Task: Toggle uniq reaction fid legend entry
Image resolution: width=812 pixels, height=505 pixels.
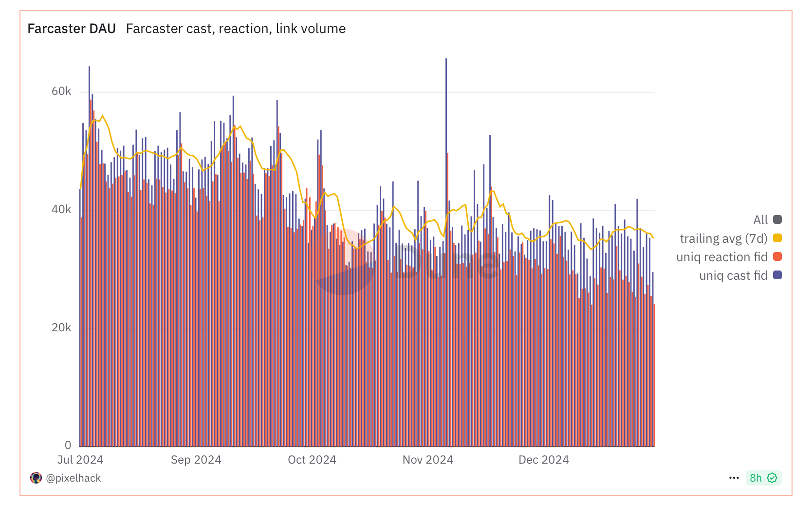Action: pos(729,257)
